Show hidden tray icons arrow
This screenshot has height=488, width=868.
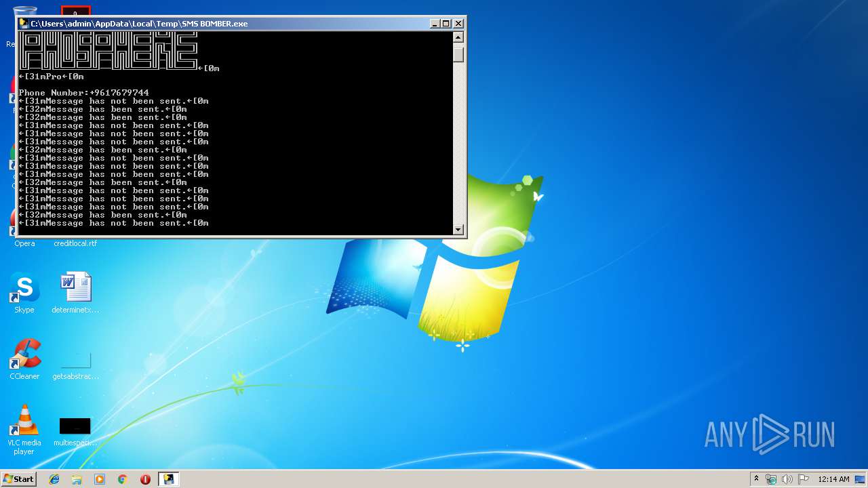(x=756, y=479)
